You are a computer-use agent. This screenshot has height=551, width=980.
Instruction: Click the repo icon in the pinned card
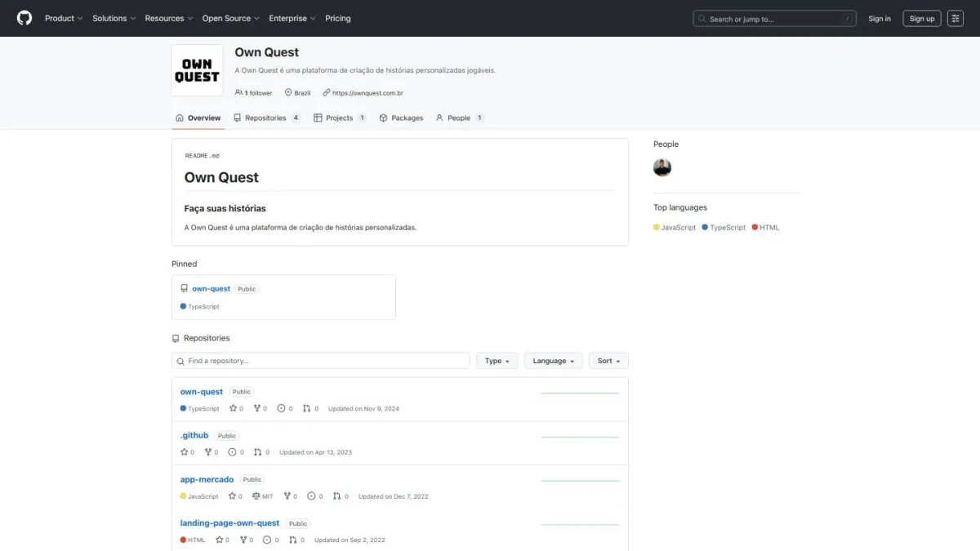click(185, 288)
